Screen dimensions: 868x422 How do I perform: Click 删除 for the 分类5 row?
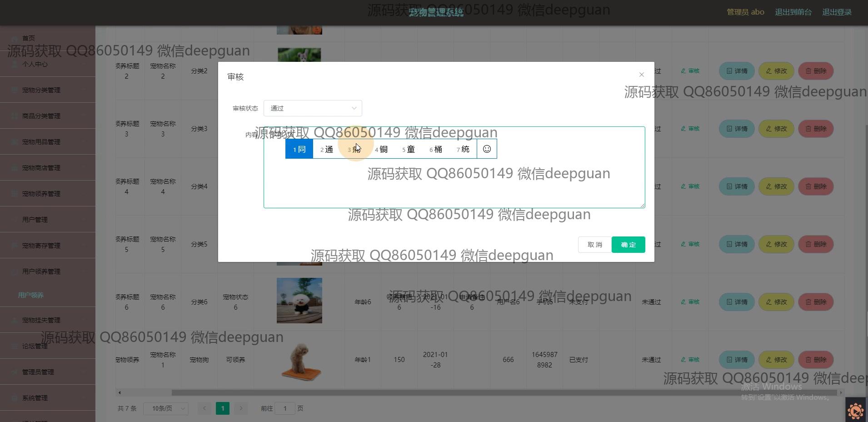click(816, 244)
